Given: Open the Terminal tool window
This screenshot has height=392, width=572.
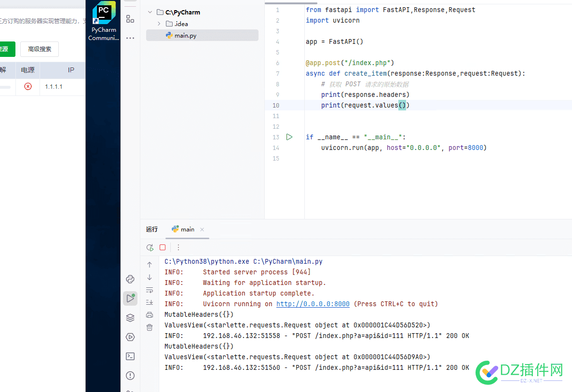Looking at the screenshot, I should [130, 356].
